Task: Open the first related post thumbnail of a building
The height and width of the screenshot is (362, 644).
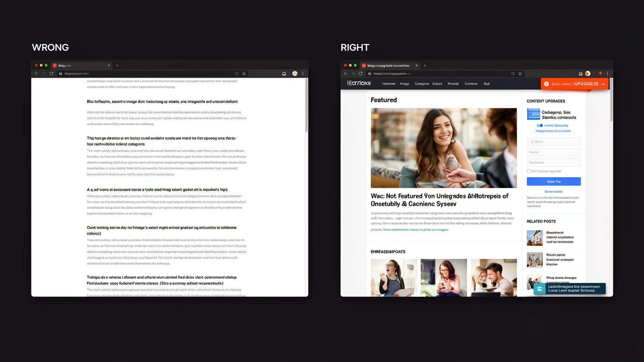Action: tap(535, 238)
